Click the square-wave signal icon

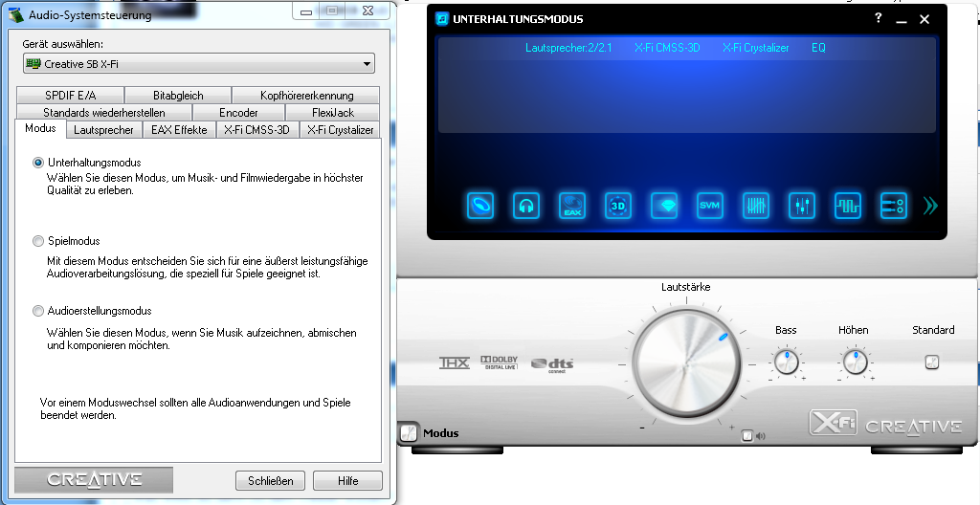click(x=848, y=205)
